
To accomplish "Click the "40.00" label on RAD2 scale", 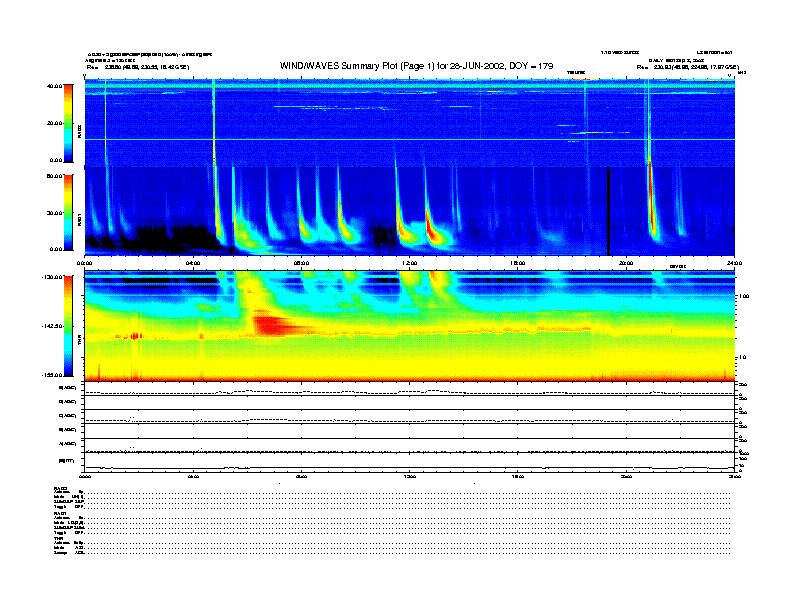I will 54,86.
